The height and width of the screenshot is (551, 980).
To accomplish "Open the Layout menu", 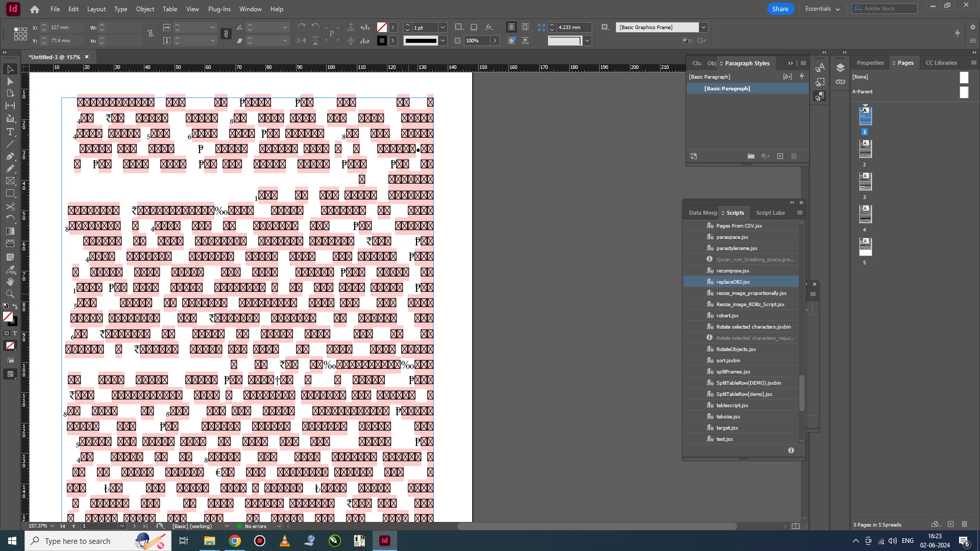I will click(96, 9).
